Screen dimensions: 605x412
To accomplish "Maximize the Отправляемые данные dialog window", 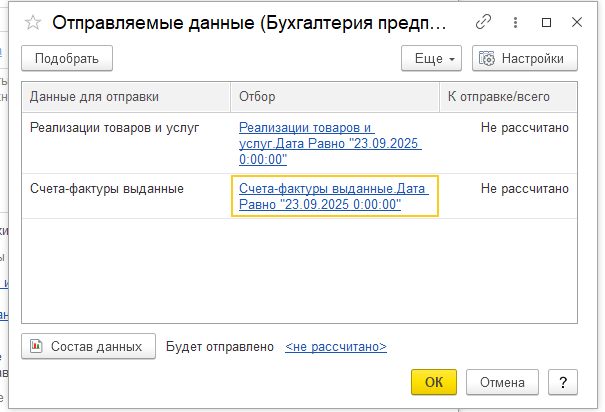I will tap(574, 21).
